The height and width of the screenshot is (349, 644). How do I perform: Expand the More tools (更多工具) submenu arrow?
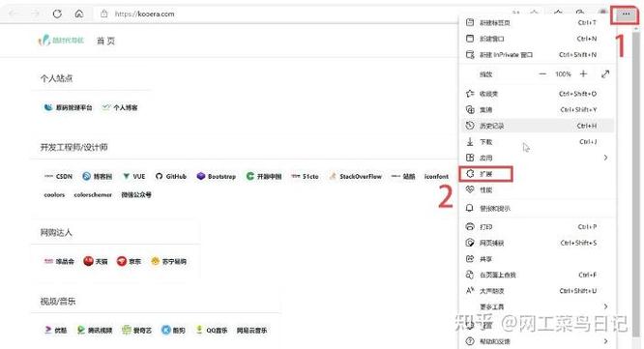605,306
